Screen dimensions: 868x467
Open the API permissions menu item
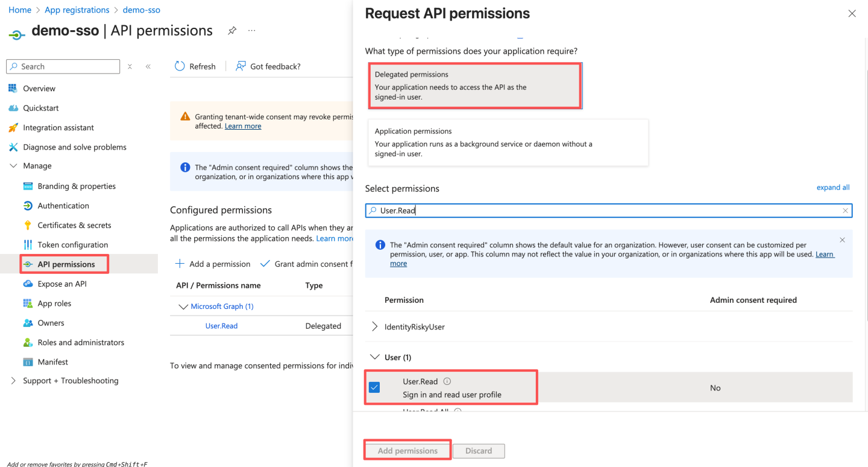click(x=66, y=264)
